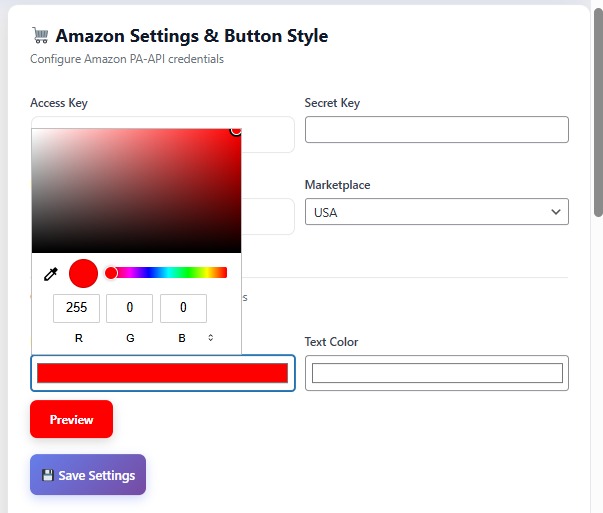Click the red color preview circle
This screenshot has width=603, height=513.
[83, 273]
